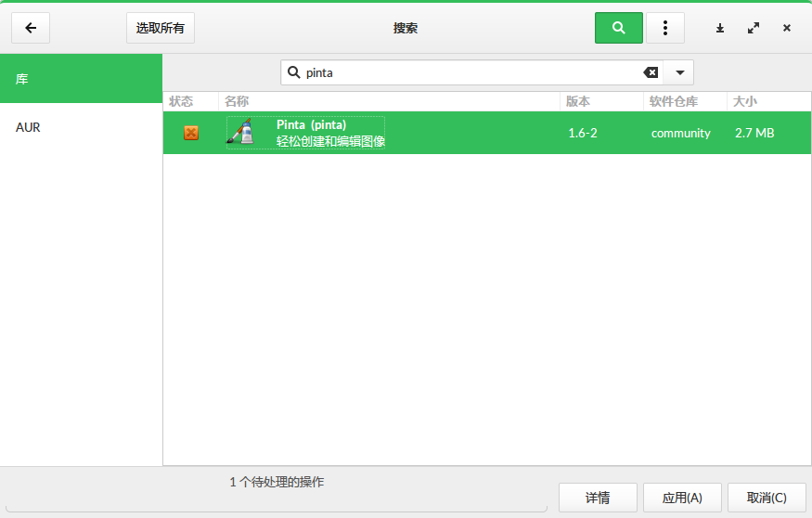Click the 选取所有 button
Image resolution: width=812 pixels, height=518 pixels.
coord(161,28)
